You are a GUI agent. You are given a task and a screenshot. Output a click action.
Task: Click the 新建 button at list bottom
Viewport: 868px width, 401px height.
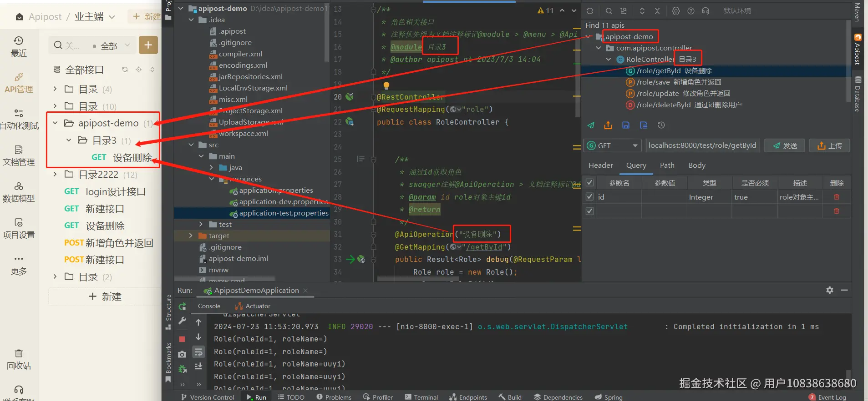point(105,297)
